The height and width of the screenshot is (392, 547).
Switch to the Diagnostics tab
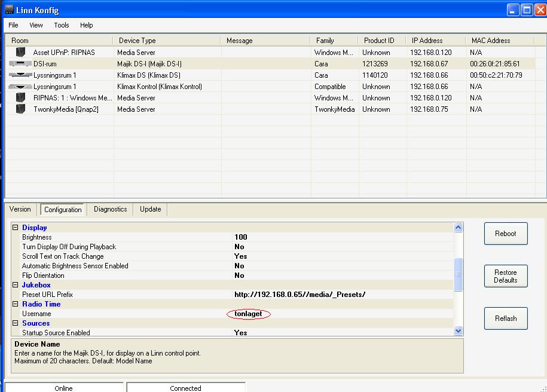click(110, 209)
